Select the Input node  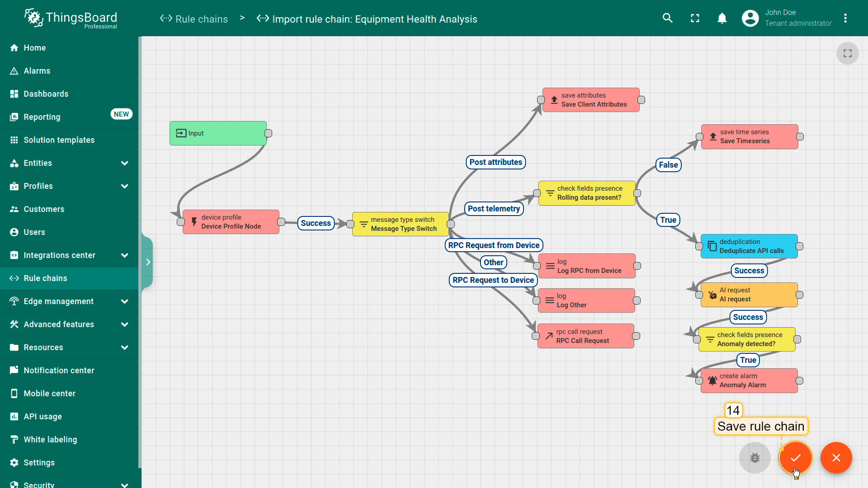(218, 133)
